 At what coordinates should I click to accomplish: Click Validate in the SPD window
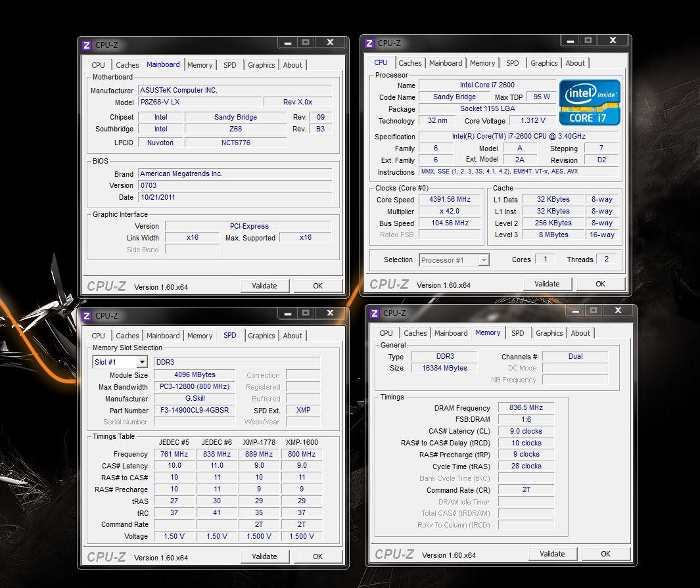[264, 556]
